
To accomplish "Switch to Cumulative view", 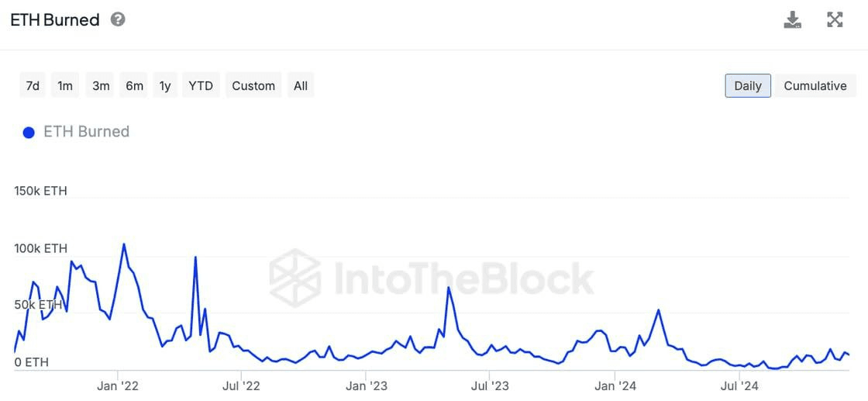I will (815, 86).
